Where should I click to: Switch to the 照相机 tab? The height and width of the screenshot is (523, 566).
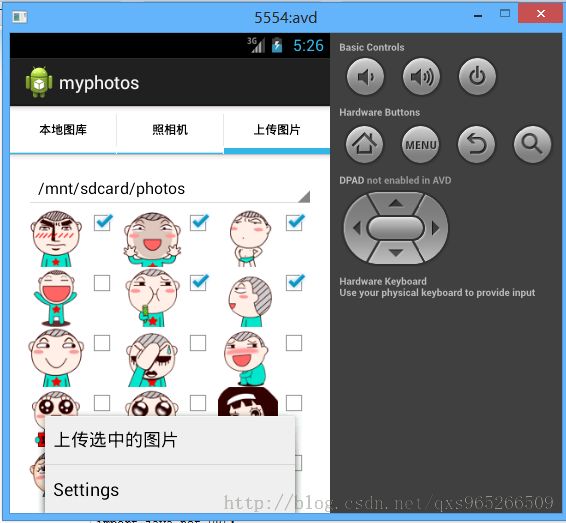(170, 130)
